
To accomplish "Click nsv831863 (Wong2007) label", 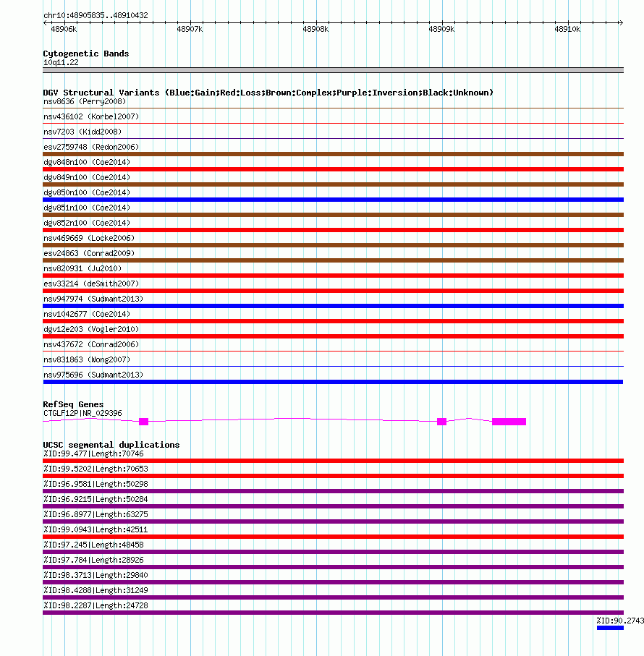I will click(x=87, y=359).
